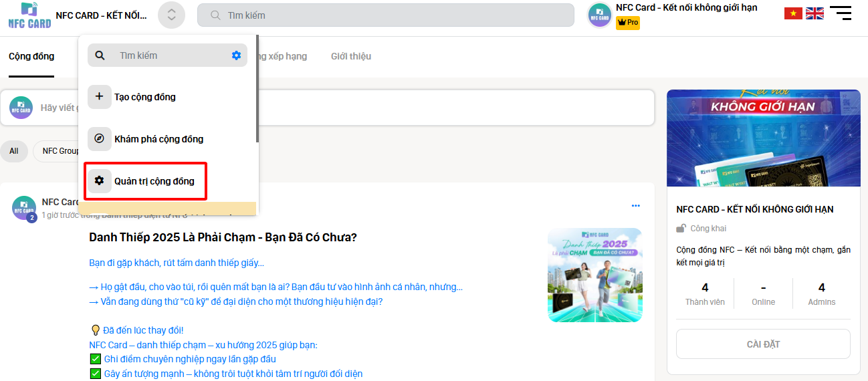This screenshot has width=868, height=381.
Task: Open post options three-dot menu
Action: point(635,205)
